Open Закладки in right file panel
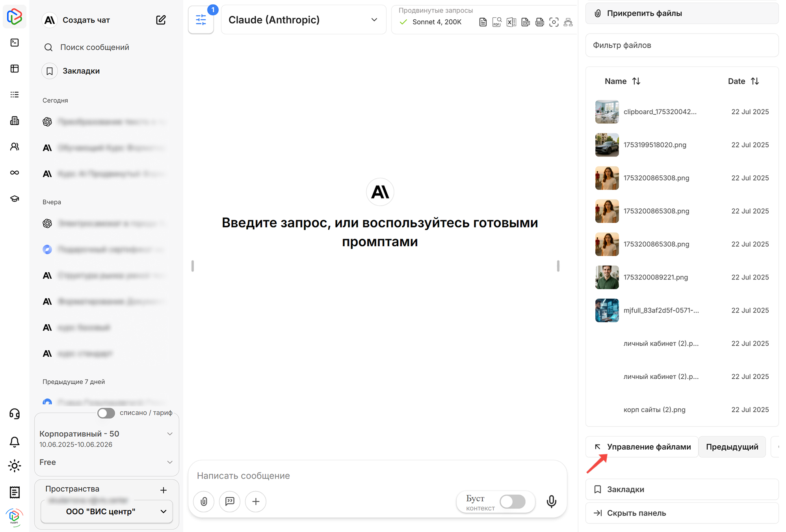This screenshot has height=532, width=786. click(x=682, y=489)
